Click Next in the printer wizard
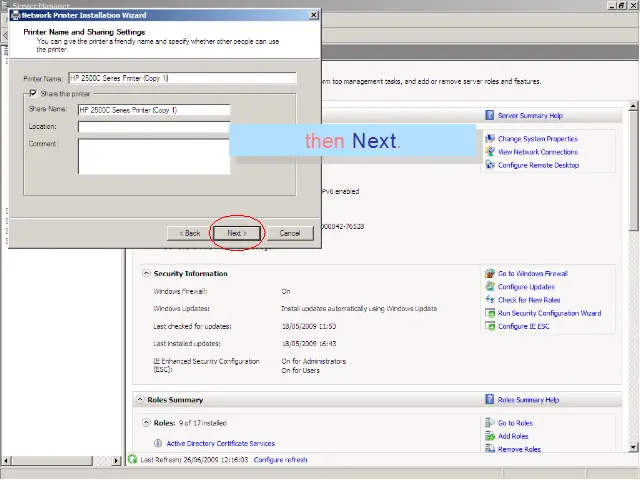Viewport: 640px width, 480px height. [237, 233]
